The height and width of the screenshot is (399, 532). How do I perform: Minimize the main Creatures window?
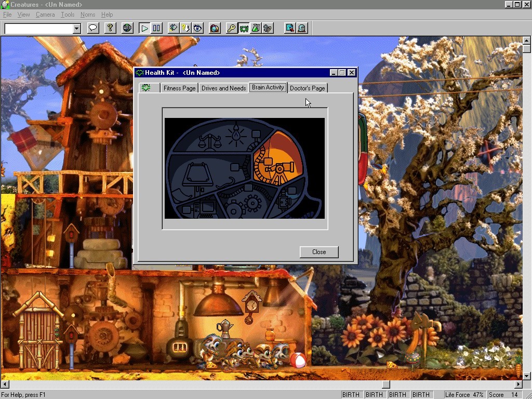(x=509, y=4)
